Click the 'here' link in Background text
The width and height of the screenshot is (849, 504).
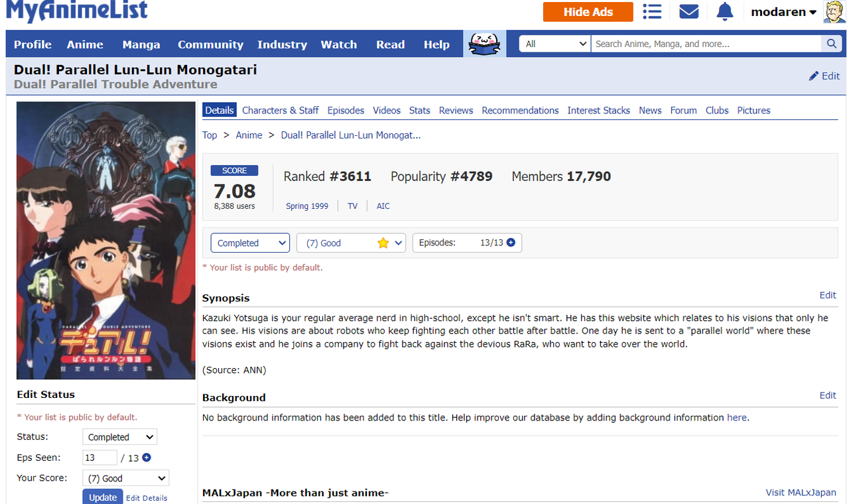(x=736, y=418)
